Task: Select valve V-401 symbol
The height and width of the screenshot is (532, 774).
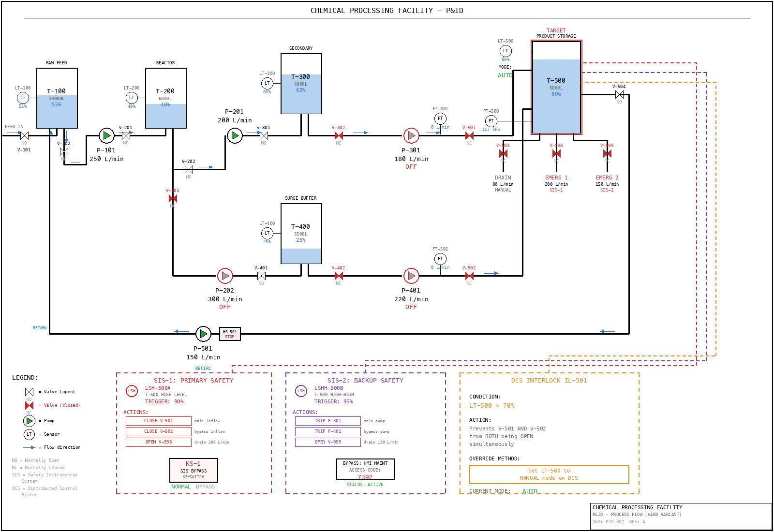Action: 261,276
